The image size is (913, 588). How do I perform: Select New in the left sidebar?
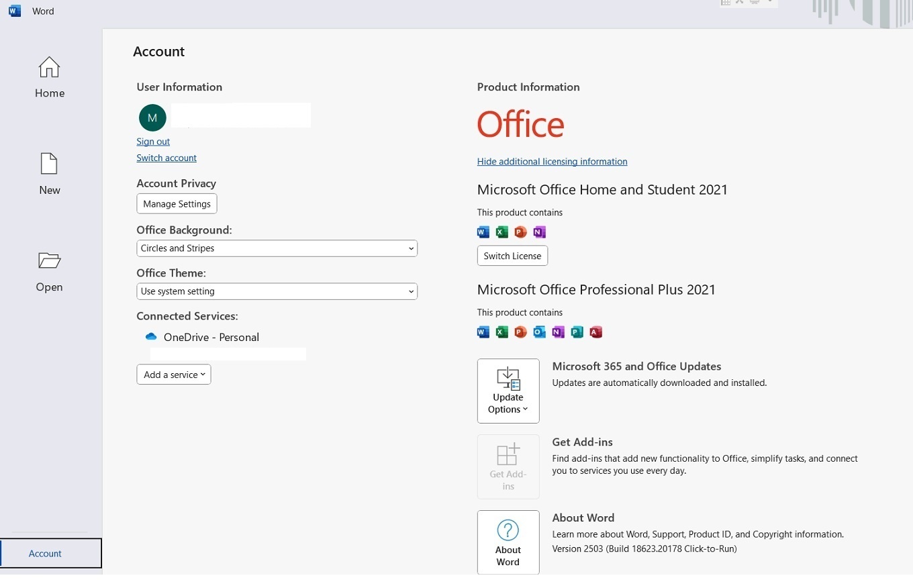50,175
